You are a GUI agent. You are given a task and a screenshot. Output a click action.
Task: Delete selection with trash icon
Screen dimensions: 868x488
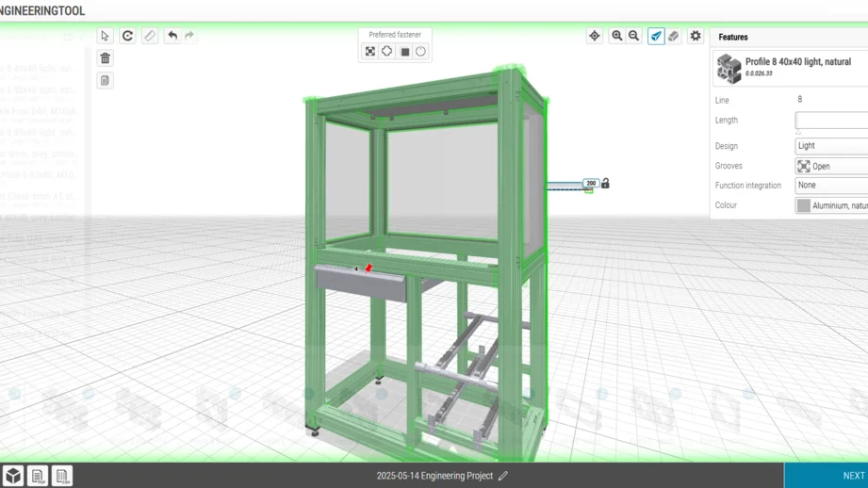(105, 58)
